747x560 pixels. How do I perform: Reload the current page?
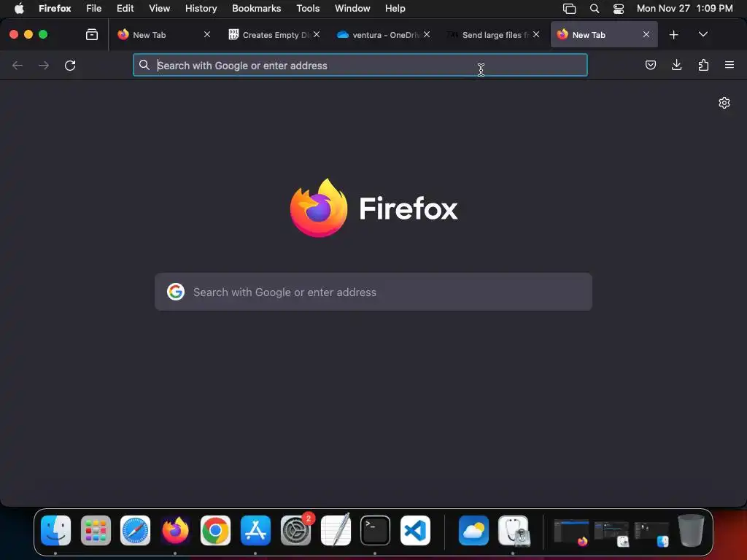[x=70, y=65]
